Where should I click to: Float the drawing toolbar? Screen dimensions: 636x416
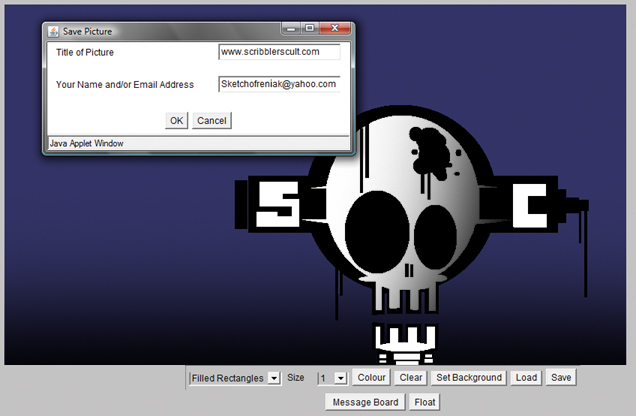tap(424, 402)
